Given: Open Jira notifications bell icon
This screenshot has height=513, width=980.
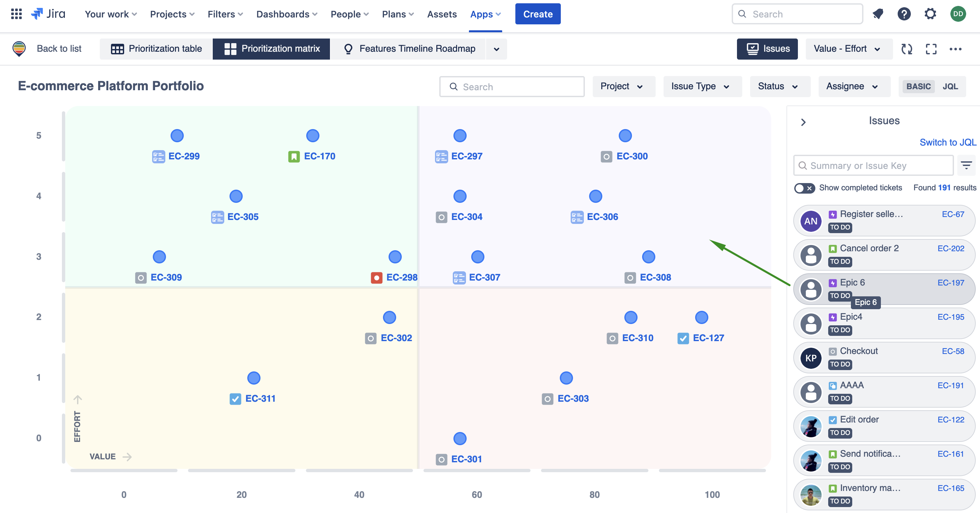Looking at the screenshot, I should point(878,14).
